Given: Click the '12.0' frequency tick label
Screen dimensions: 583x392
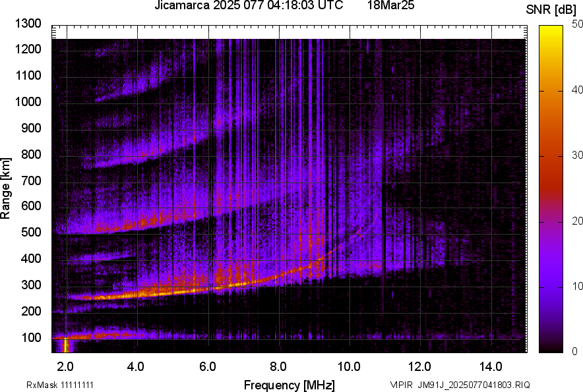Looking at the screenshot, I should (420, 367).
